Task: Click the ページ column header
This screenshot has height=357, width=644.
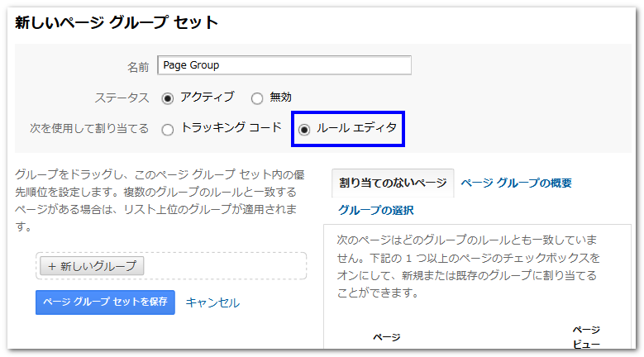Action: point(386,337)
